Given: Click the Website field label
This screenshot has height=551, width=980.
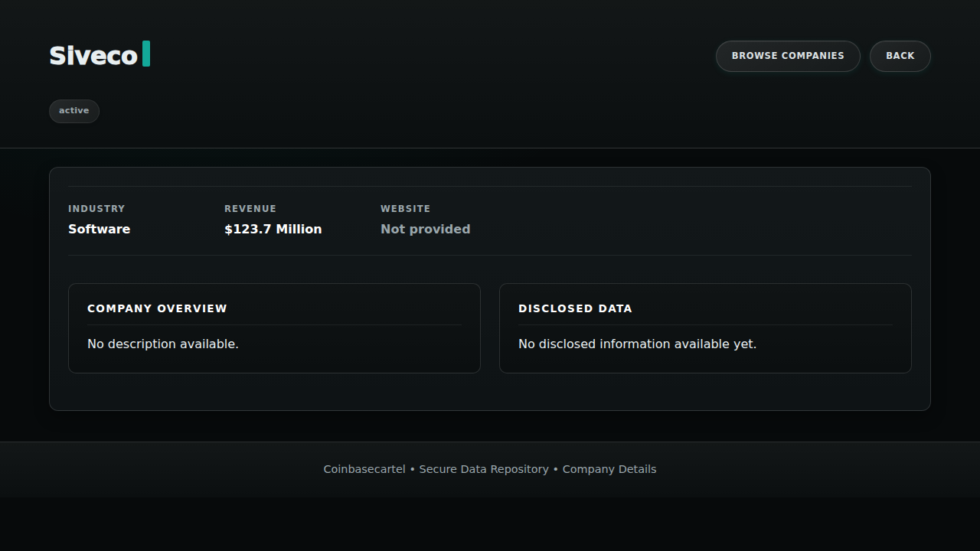Looking at the screenshot, I should point(405,209).
